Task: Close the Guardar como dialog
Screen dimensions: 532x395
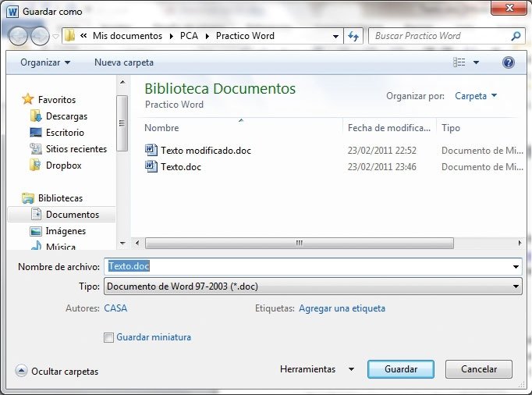Action: pyautogui.click(x=509, y=8)
